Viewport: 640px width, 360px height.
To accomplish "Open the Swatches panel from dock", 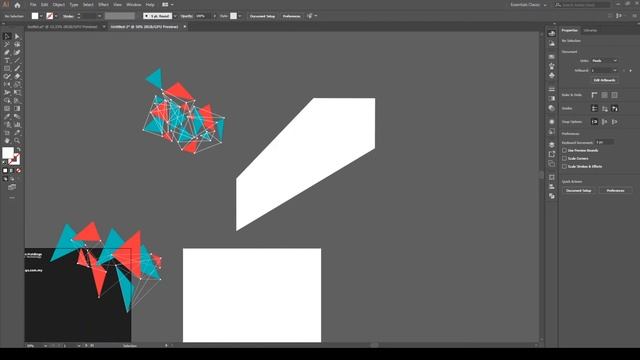I will tap(551, 56).
